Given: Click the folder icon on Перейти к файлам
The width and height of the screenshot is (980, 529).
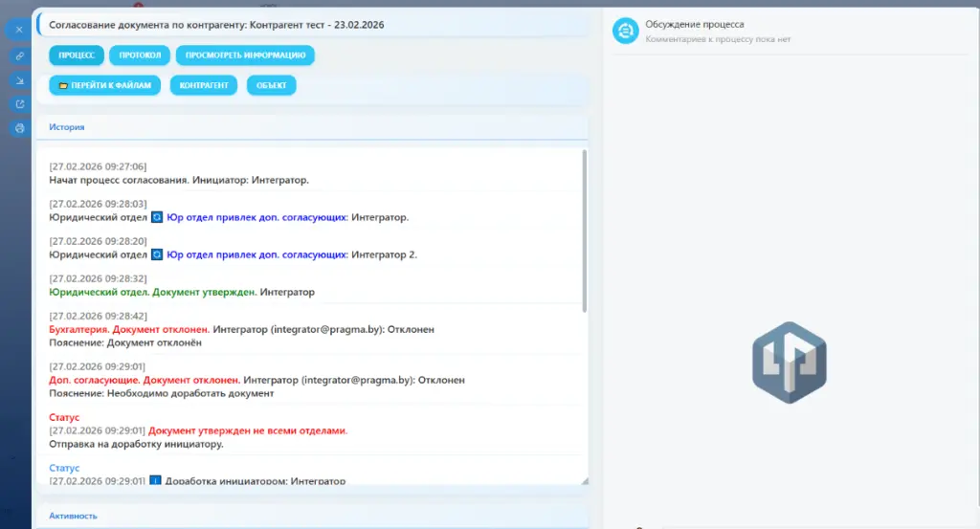Looking at the screenshot, I should [x=64, y=85].
